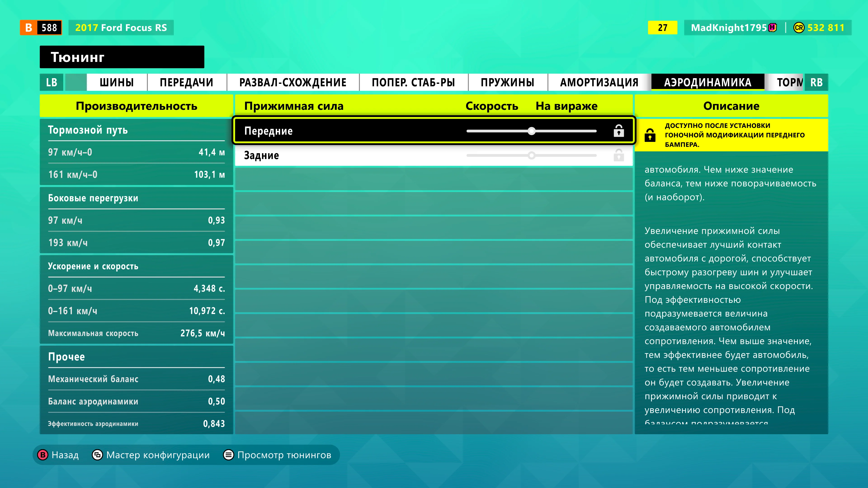Image resolution: width=868 pixels, height=488 pixels.
Task: Click the lock icon on Передние row
Action: [x=619, y=131]
